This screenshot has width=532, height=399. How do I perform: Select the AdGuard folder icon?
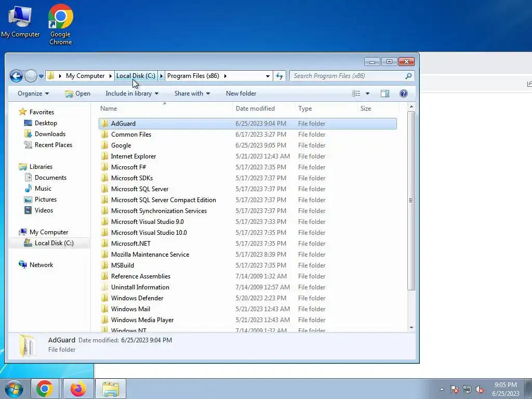(x=105, y=124)
